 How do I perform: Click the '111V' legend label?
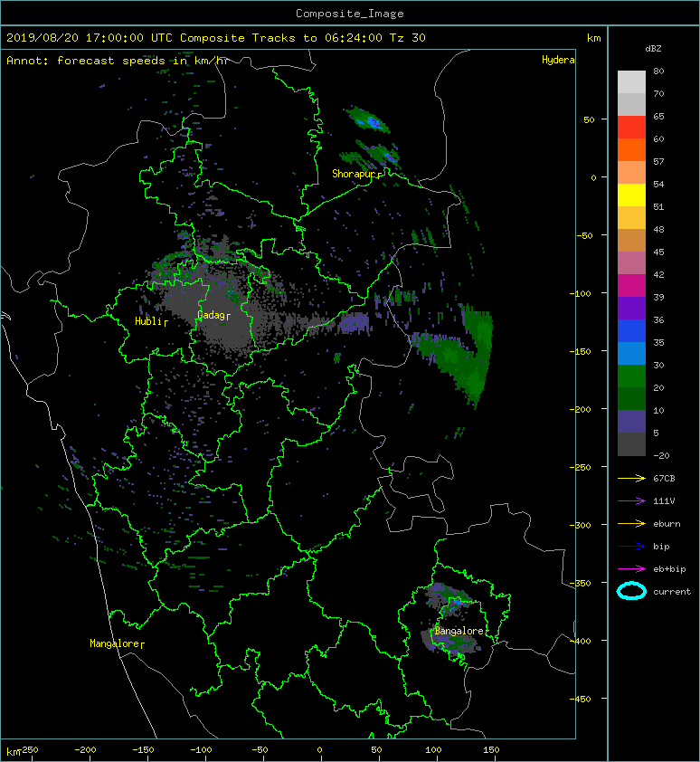point(664,501)
